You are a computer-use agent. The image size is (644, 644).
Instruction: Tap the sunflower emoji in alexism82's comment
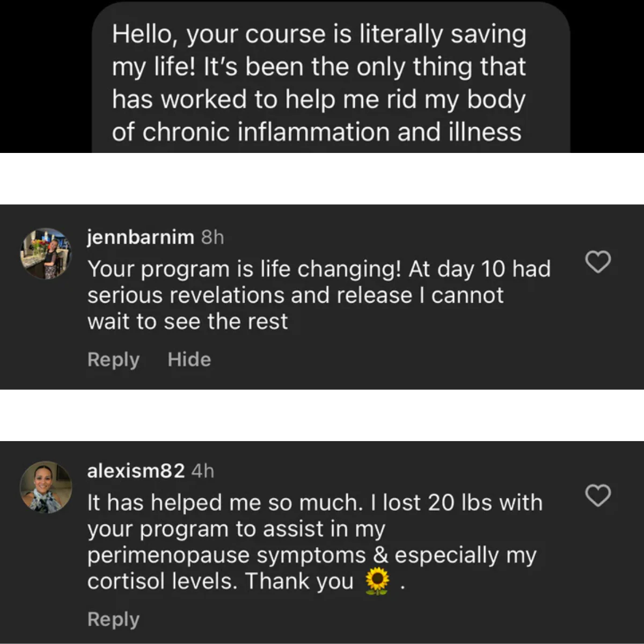377,582
